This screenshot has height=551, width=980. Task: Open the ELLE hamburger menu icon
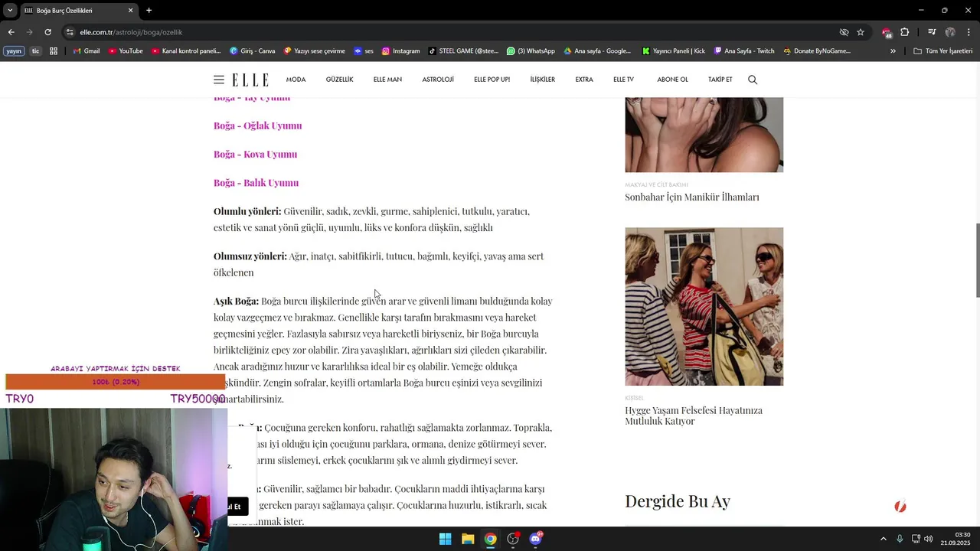click(219, 80)
